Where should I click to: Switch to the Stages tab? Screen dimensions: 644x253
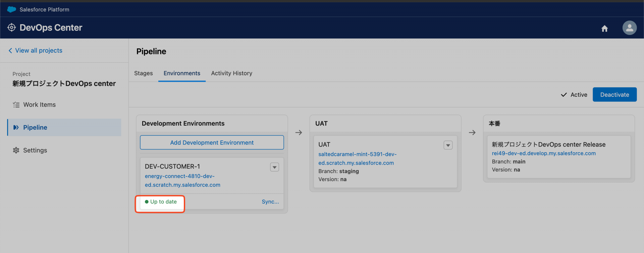(144, 73)
